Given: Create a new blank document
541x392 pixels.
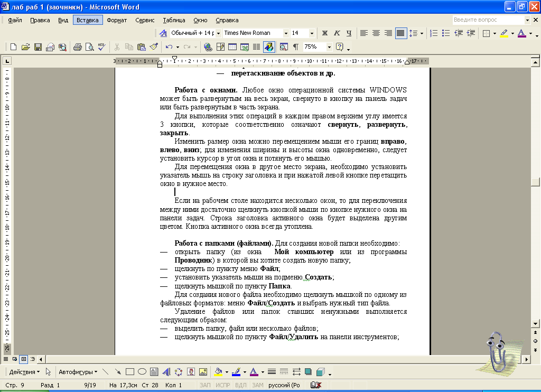Looking at the screenshot, I should [x=13, y=47].
